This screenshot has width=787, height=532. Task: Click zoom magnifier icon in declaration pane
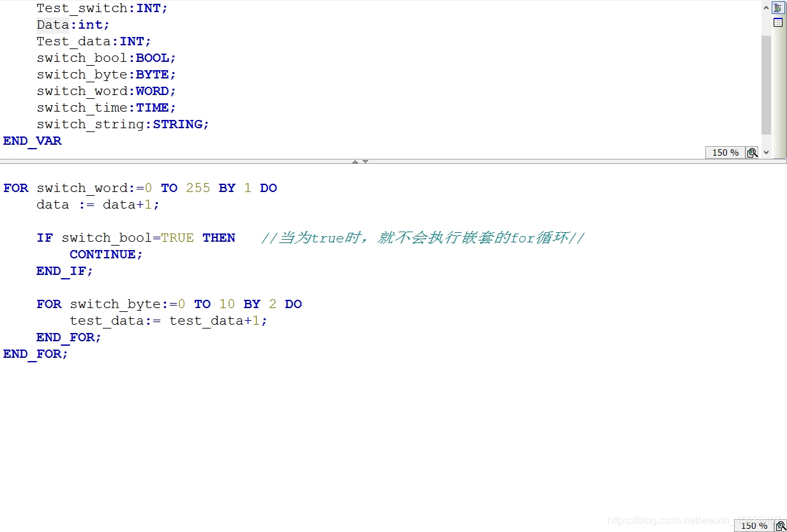pos(752,152)
